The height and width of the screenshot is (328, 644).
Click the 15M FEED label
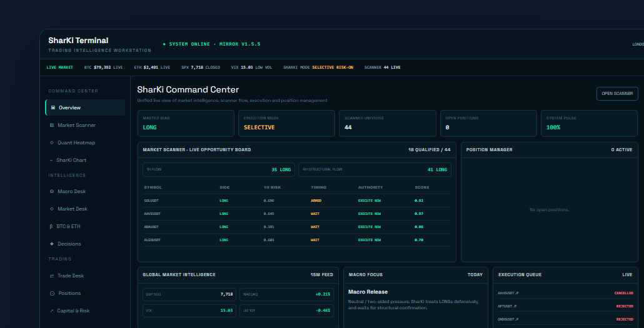pyautogui.click(x=322, y=275)
